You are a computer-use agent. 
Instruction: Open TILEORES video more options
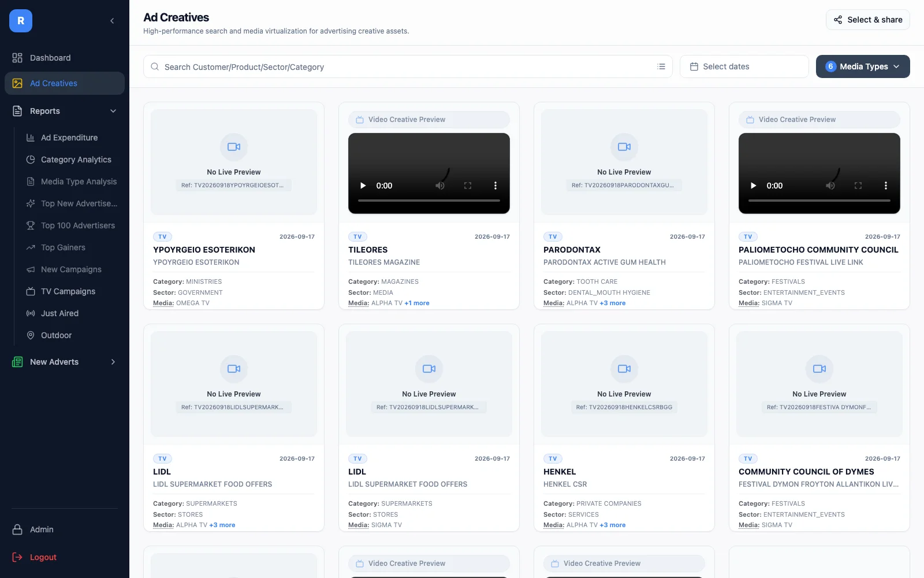tap(495, 186)
